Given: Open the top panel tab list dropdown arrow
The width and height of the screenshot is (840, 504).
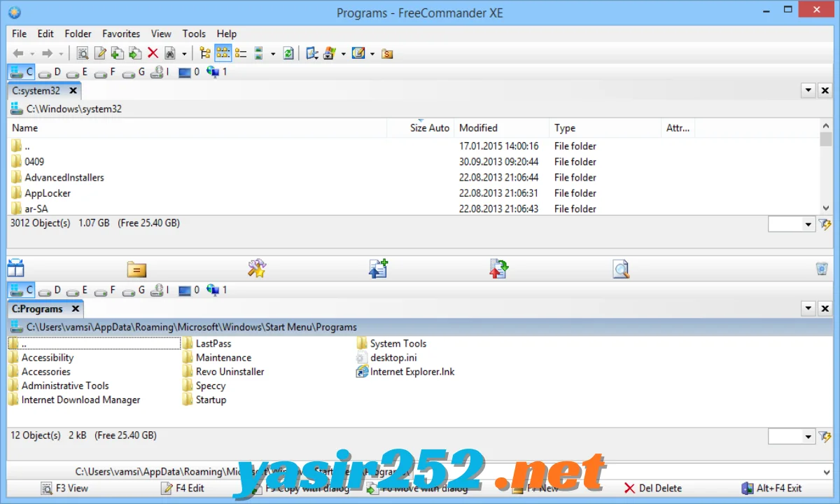Looking at the screenshot, I should tap(808, 91).
